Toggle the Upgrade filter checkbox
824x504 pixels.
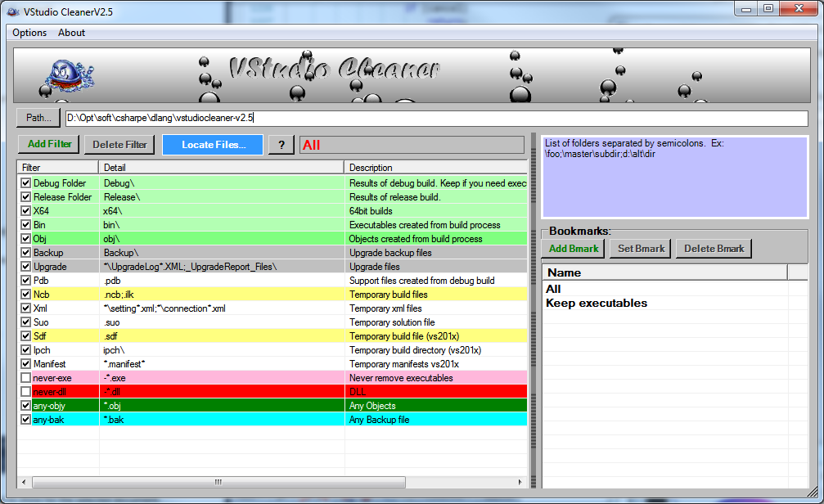coord(25,267)
